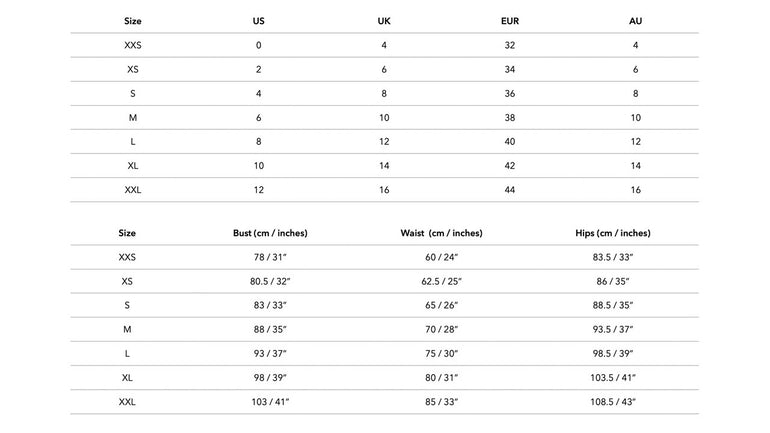Click the waist value "75 / 30″"

pos(441,354)
